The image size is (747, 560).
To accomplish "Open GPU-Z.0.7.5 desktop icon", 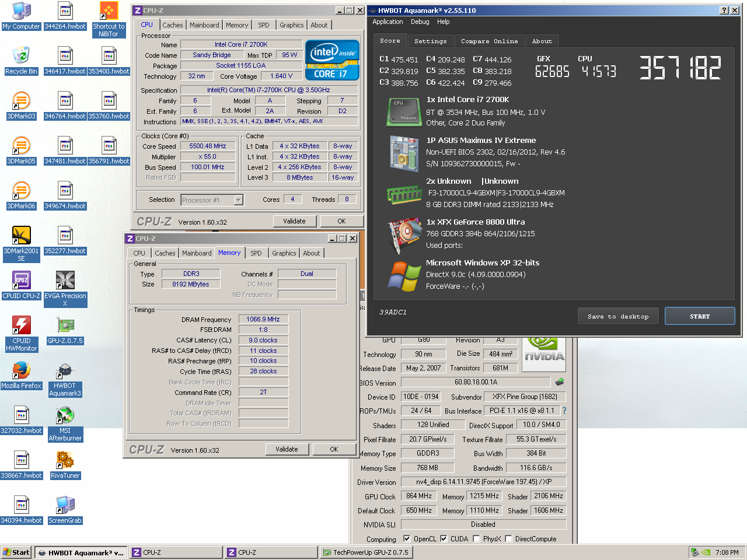I will point(65,330).
